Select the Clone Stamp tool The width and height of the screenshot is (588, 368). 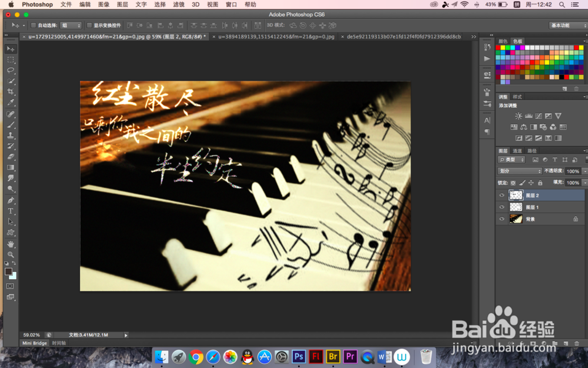[11, 135]
